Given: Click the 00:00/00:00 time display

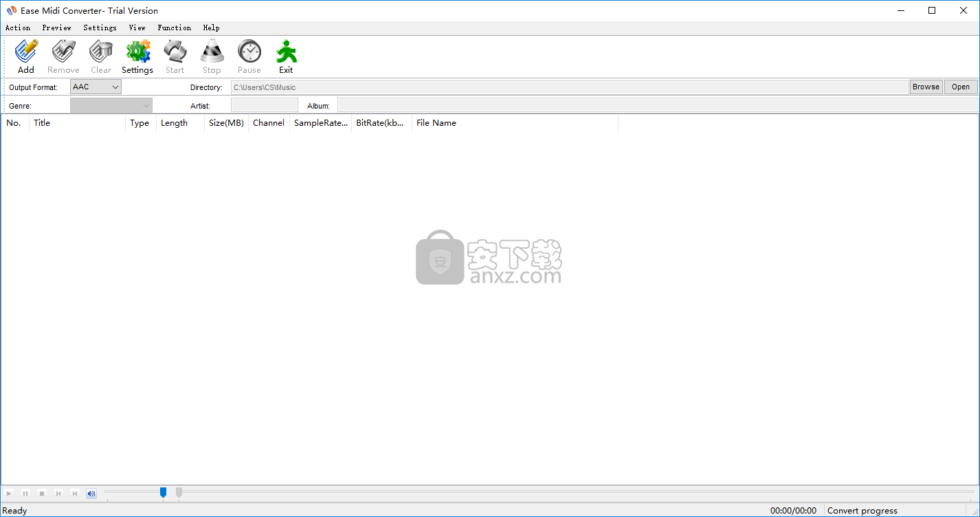Looking at the screenshot, I should click(x=793, y=511).
